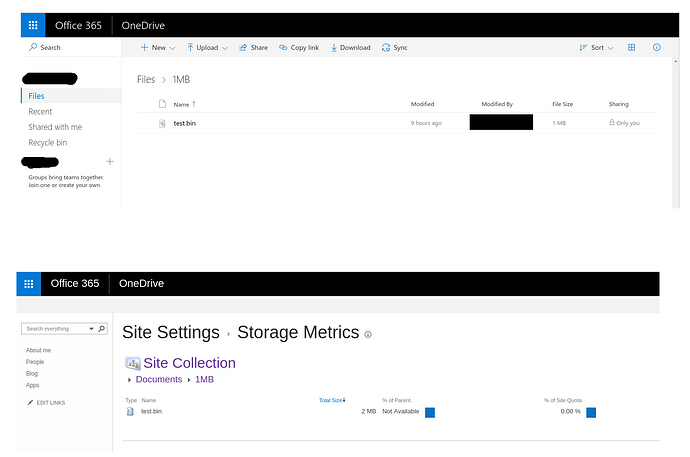Click the Share icon in toolbar

243,48
